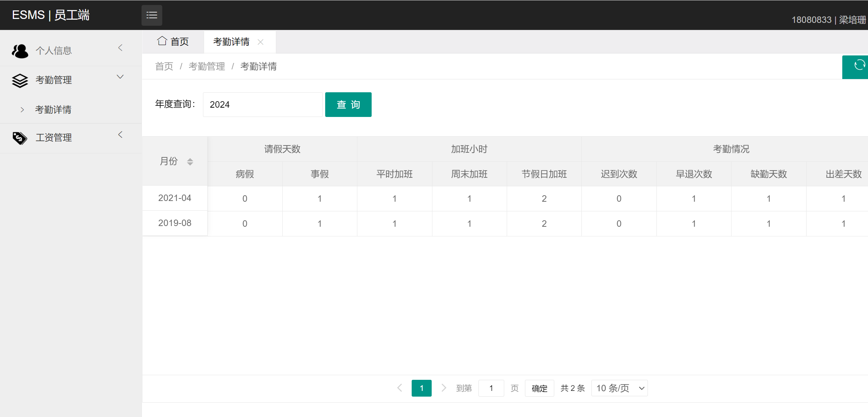Click the 查询 search button
Image resolution: width=868 pixels, height=417 pixels.
pos(348,104)
